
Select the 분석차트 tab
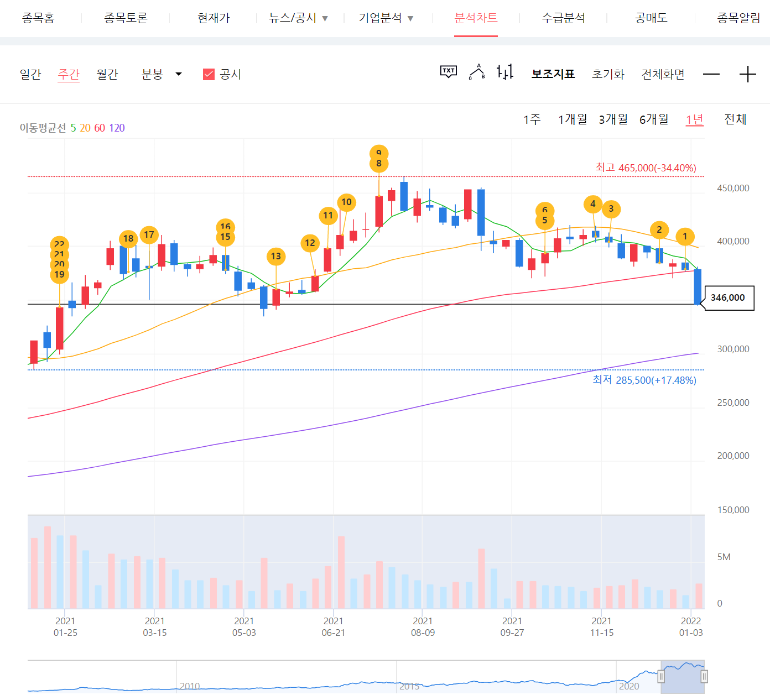tap(476, 18)
